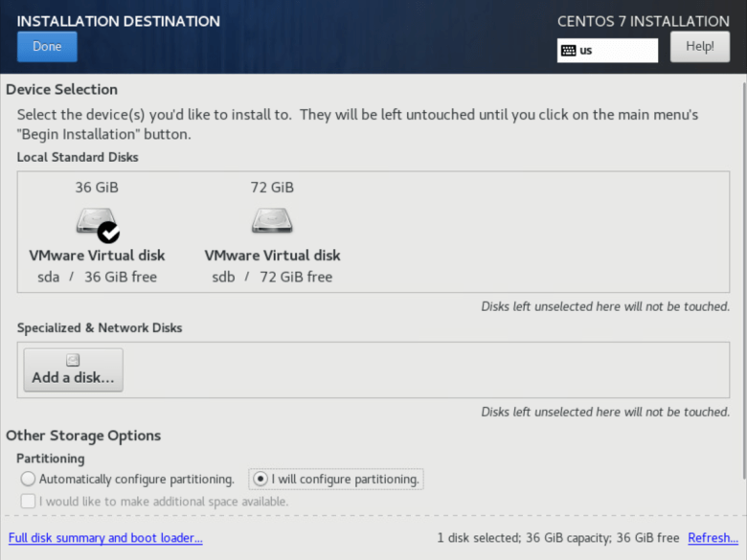The height and width of the screenshot is (560, 747).
Task: Click the '36 GiB' size label
Action: pyautogui.click(x=97, y=188)
